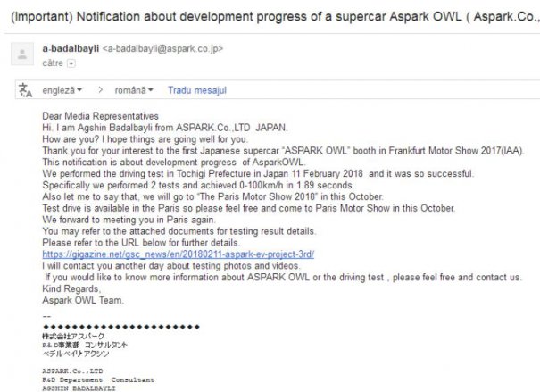Click the Tradu mesajul link
Viewport: 540px width, 392px height.
tap(197, 90)
